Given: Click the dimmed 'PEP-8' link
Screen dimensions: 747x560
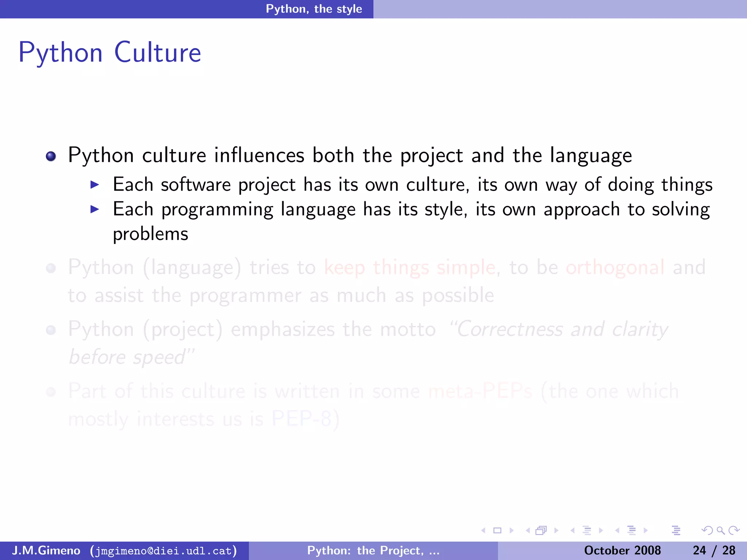Looking at the screenshot, I should click(301, 419).
